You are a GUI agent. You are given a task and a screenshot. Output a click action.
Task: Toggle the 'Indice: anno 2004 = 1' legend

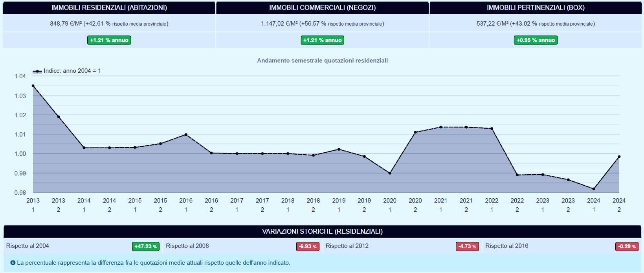click(67, 71)
